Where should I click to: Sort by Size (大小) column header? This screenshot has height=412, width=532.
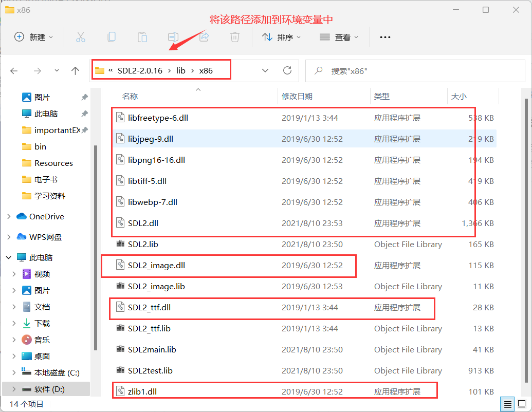point(458,96)
